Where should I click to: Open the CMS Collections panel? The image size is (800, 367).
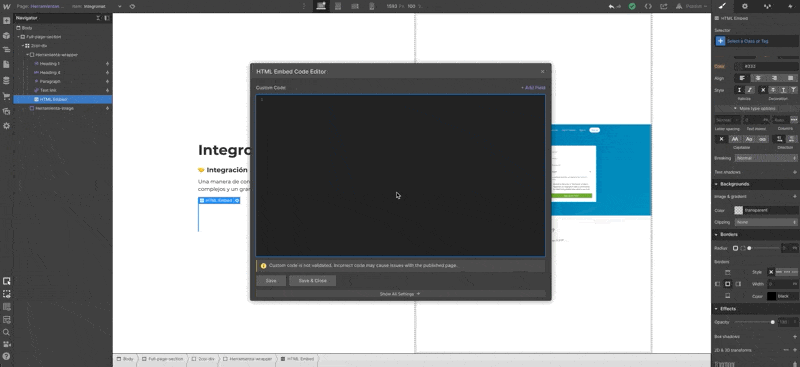pos(6,80)
